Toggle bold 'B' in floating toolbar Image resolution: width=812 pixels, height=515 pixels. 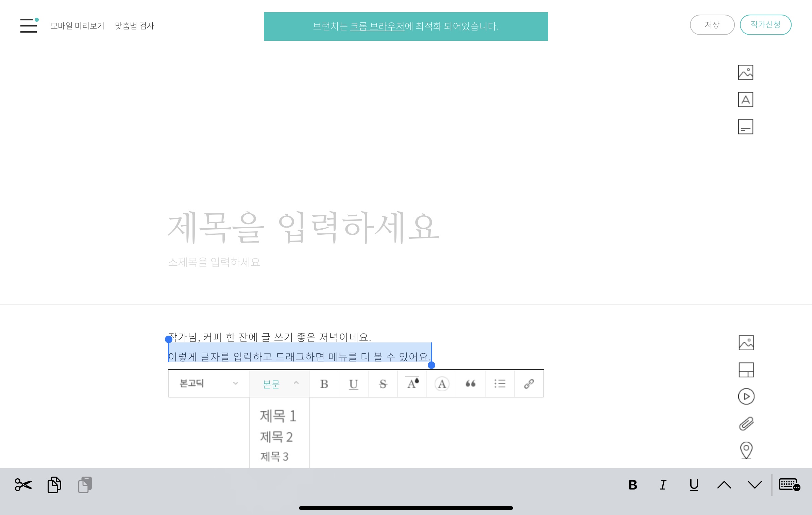tap(324, 384)
